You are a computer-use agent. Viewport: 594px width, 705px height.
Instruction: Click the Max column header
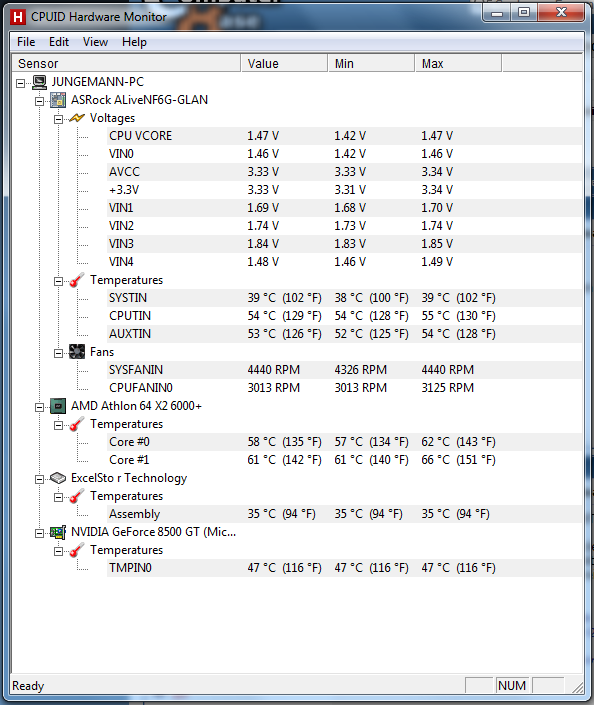458,63
